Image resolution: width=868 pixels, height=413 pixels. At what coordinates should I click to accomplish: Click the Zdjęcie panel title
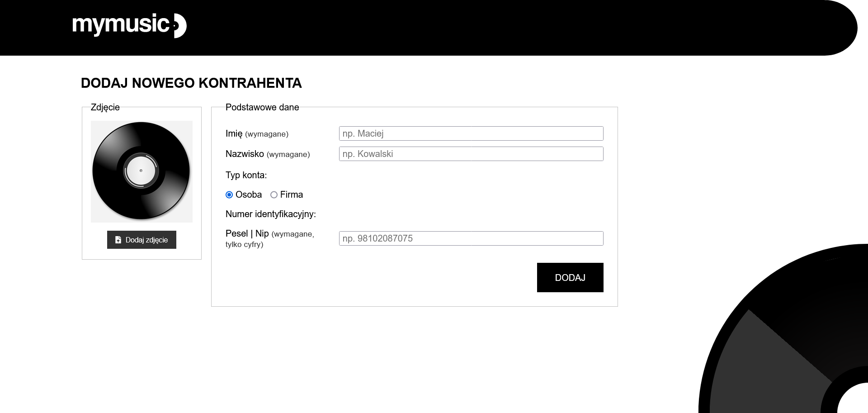click(105, 107)
